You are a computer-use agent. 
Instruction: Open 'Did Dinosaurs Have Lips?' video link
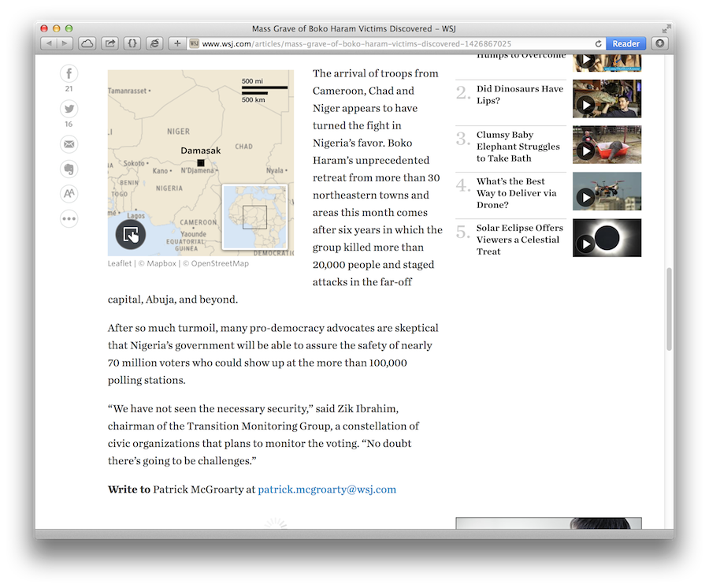coord(520,95)
